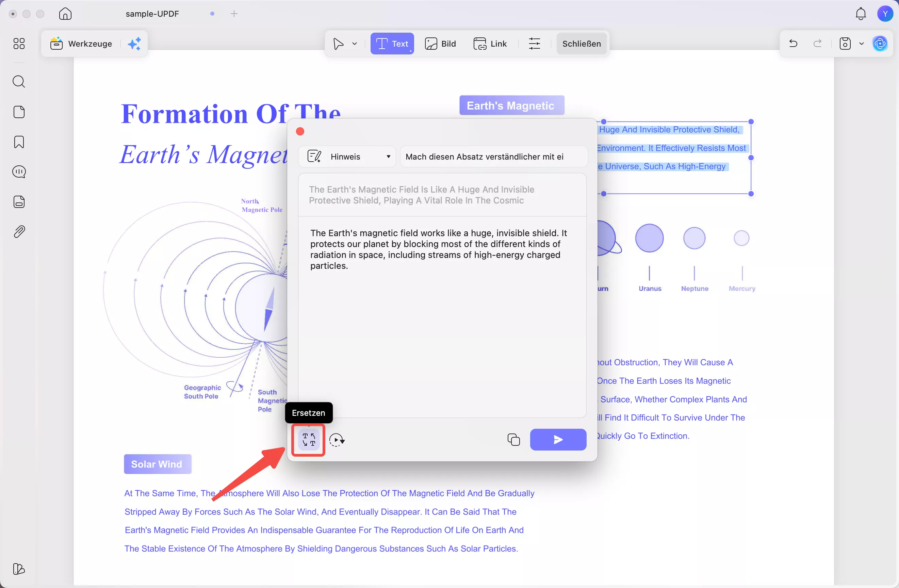Select the Bild edit mode
This screenshot has width=899, height=588.
(440, 44)
